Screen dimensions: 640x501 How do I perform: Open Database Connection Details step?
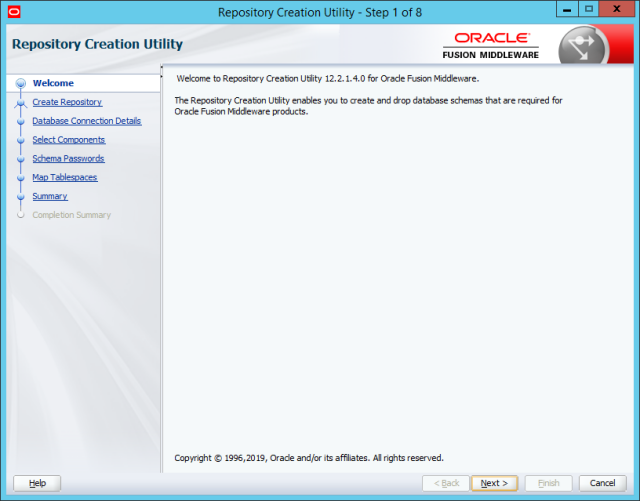pyautogui.click(x=87, y=121)
